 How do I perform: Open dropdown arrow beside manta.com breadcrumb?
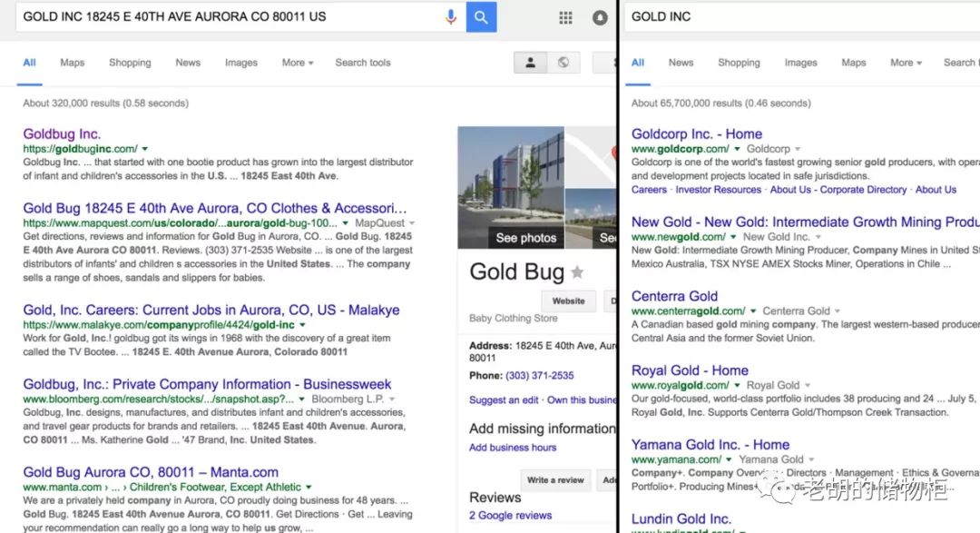(309, 488)
